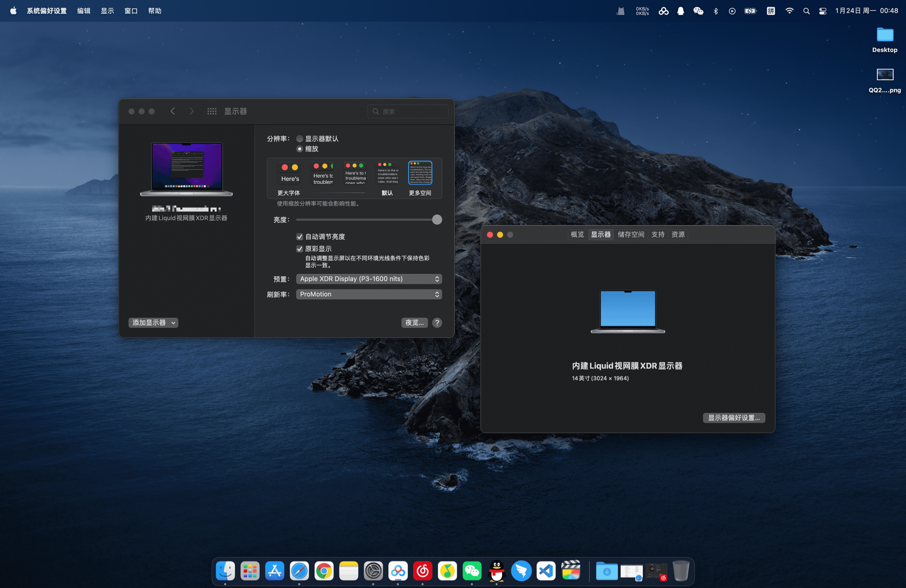Expand the 添加显示器 dropdown
The image size is (906, 588).
(153, 323)
